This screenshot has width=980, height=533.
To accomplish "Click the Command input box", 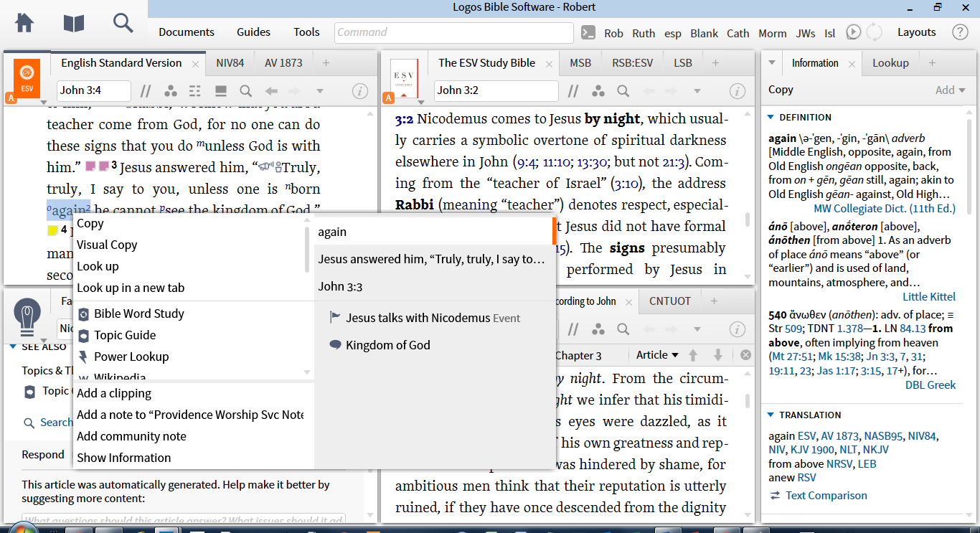I will pyautogui.click(x=454, y=32).
